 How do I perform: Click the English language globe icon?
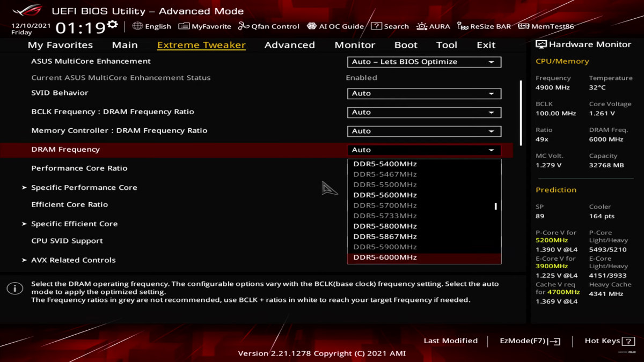click(137, 26)
